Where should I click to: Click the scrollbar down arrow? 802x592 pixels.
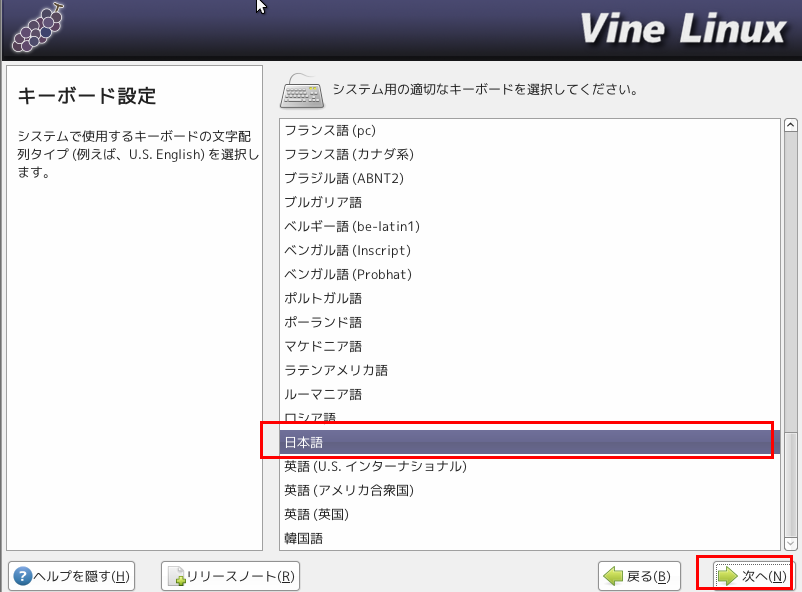(x=791, y=543)
